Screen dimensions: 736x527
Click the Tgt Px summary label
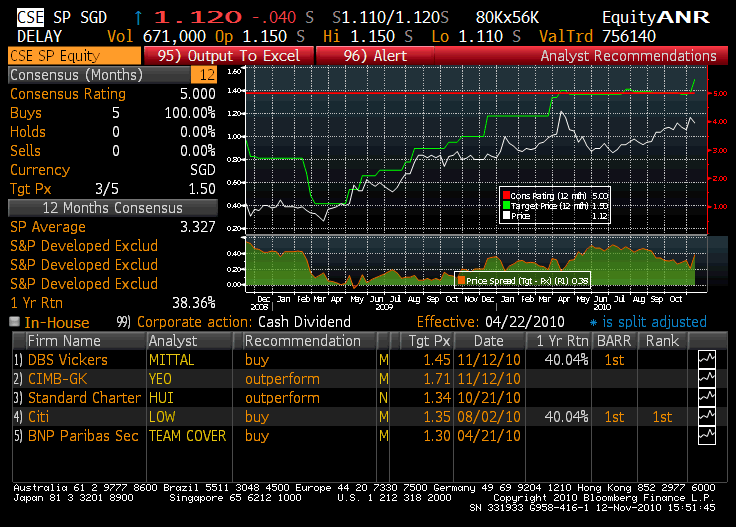coord(31,189)
